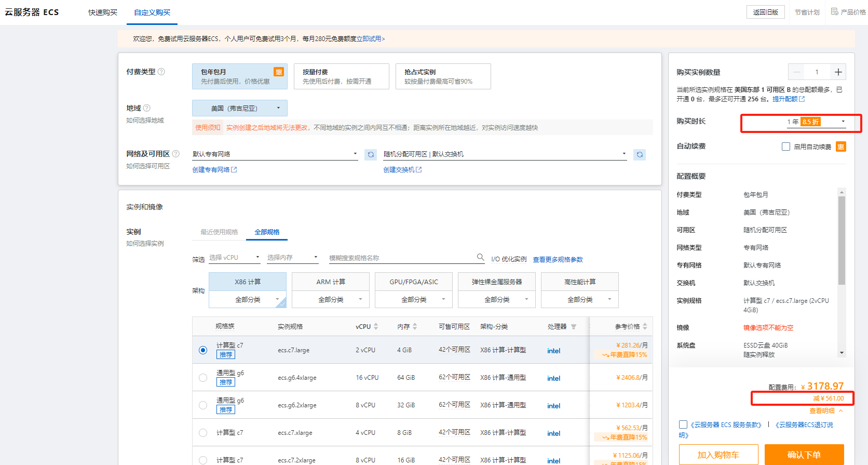Refresh the 默认专有网络 list
Screen dimensions: 868x465
click(x=371, y=154)
